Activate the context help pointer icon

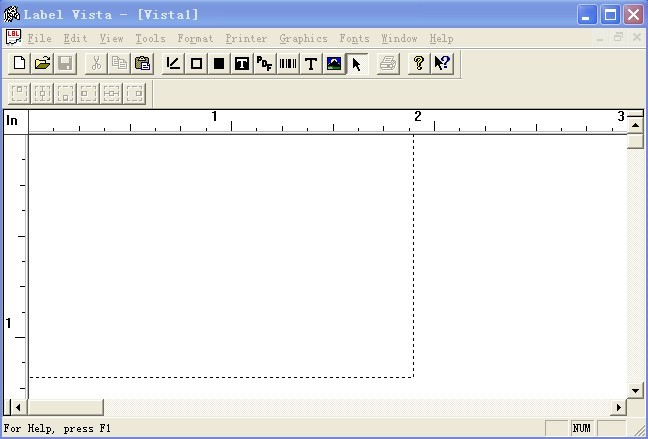(442, 64)
